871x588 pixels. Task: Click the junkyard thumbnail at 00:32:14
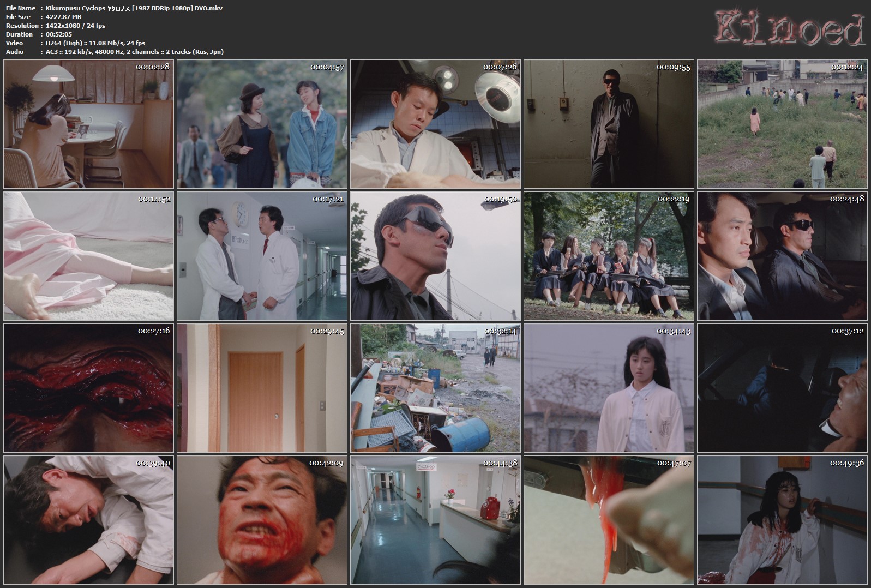click(435, 388)
